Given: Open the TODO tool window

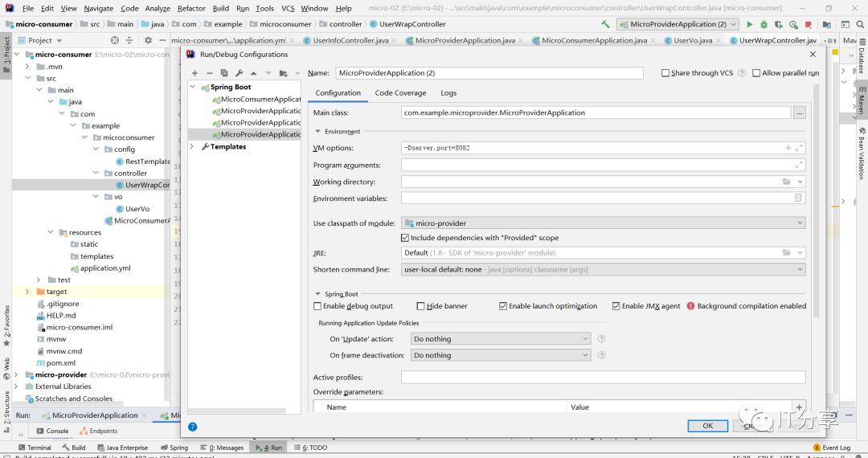Looking at the screenshot, I should pos(310,448).
